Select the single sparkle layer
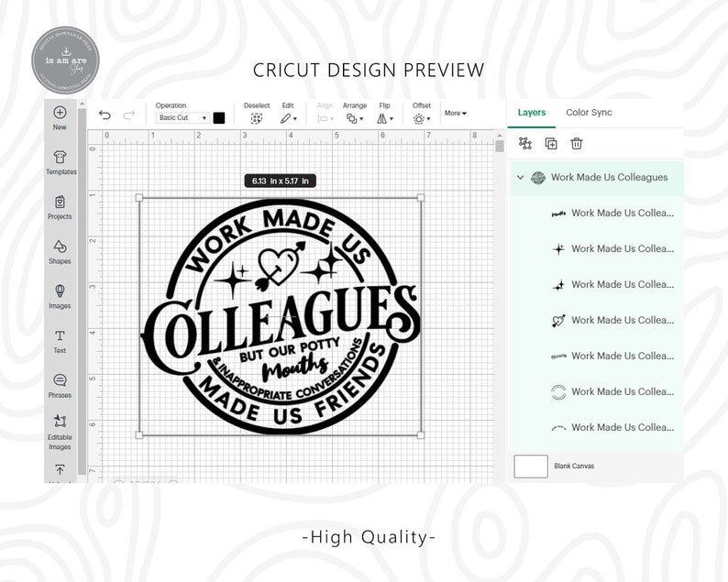The width and height of the screenshot is (728, 582). pyautogui.click(x=597, y=249)
